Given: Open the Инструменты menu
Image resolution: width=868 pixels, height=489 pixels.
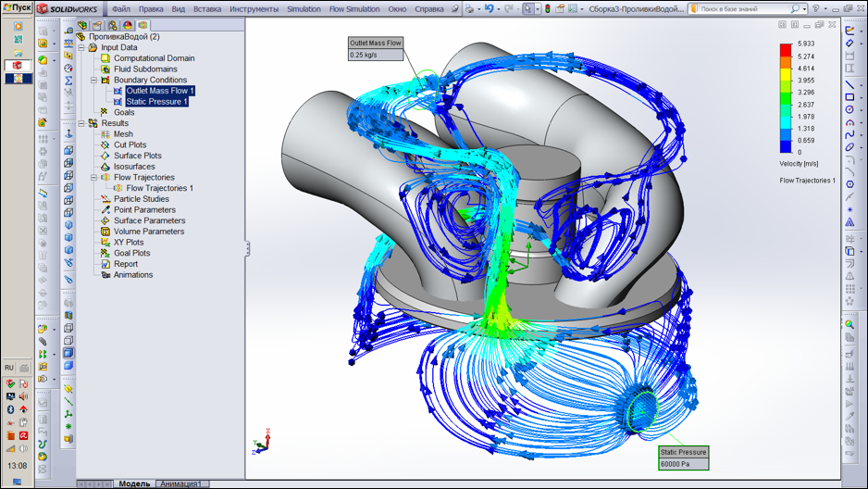Looking at the screenshot, I should point(254,9).
